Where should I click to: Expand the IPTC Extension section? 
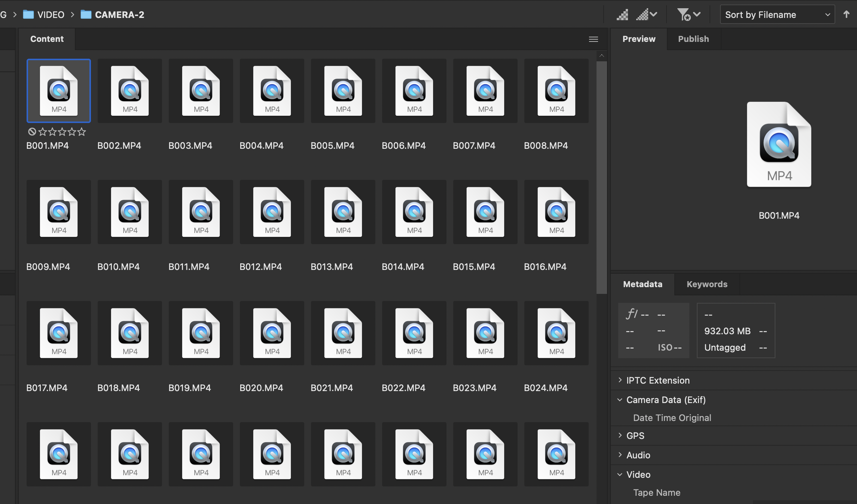(658, 380)
